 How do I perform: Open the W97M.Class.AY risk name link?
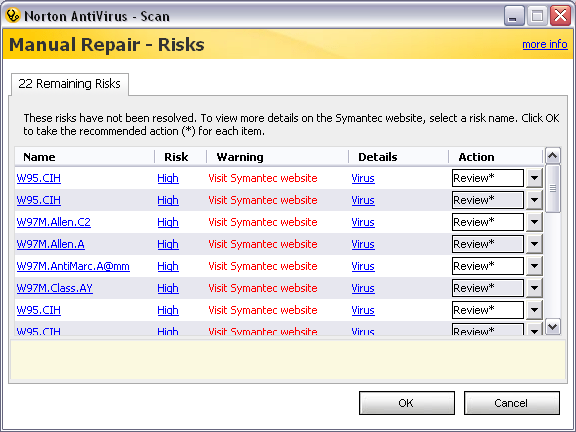[55, 288]
